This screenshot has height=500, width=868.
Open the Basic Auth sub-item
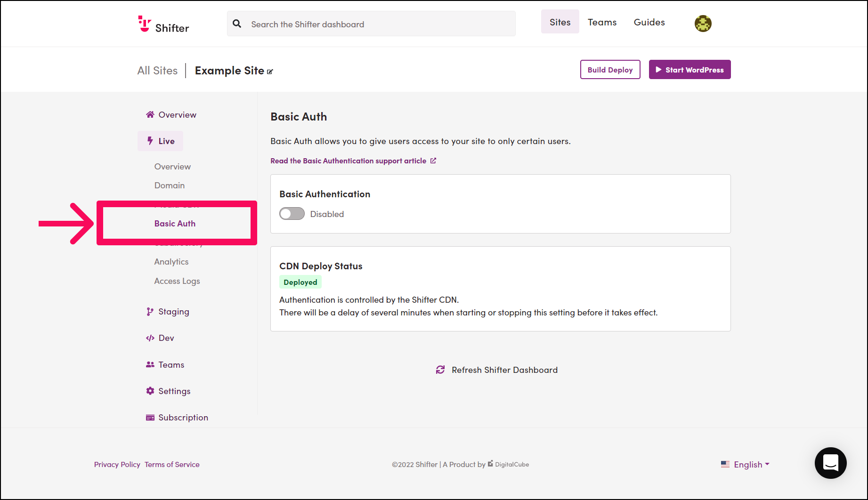click(x=175, y=224)
